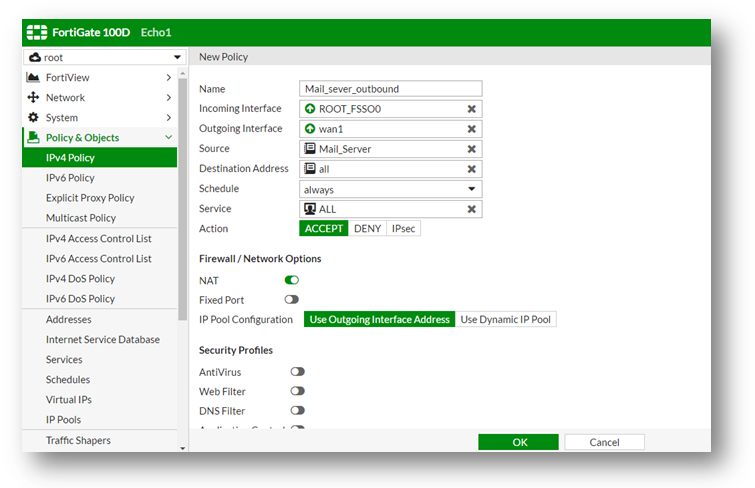Image resolution: width=755 pixels, height=488 pixels.
Task: Click the Mail_Server address object icon
Action: click(310, 148)
